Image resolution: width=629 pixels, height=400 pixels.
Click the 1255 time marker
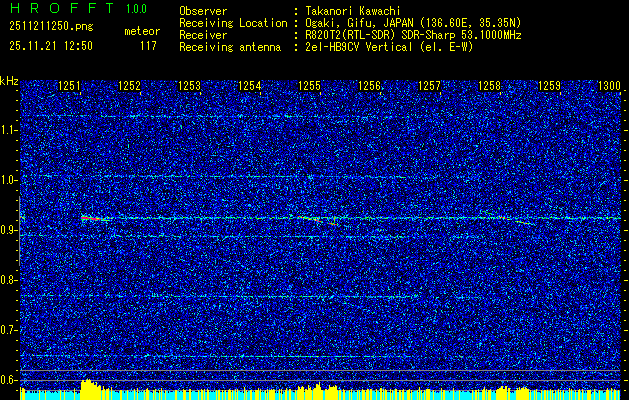tap(310, 86)
